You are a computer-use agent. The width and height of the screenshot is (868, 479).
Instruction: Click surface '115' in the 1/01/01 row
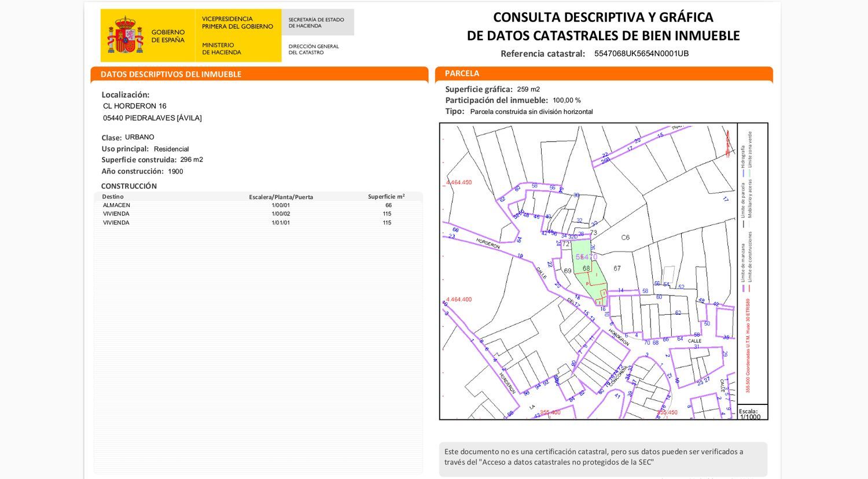[x=387, y=223]
